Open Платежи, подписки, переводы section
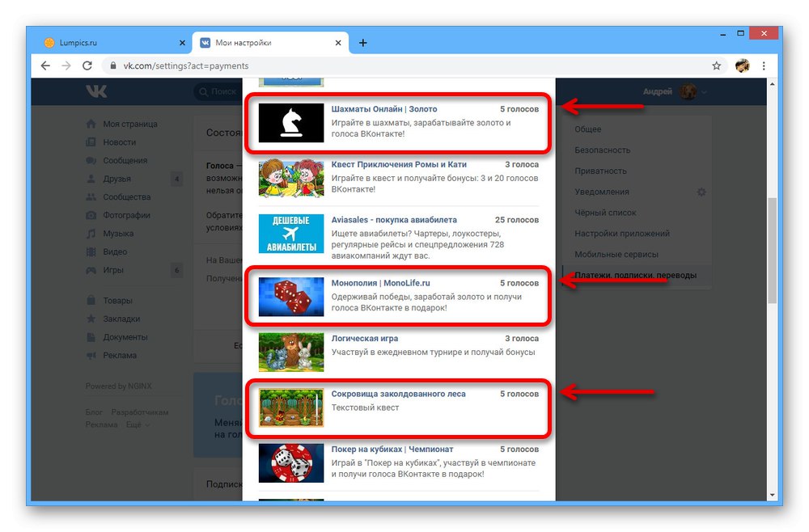This screenshot has width=809, height=532. pyautogui.click(x=636, y=275)
